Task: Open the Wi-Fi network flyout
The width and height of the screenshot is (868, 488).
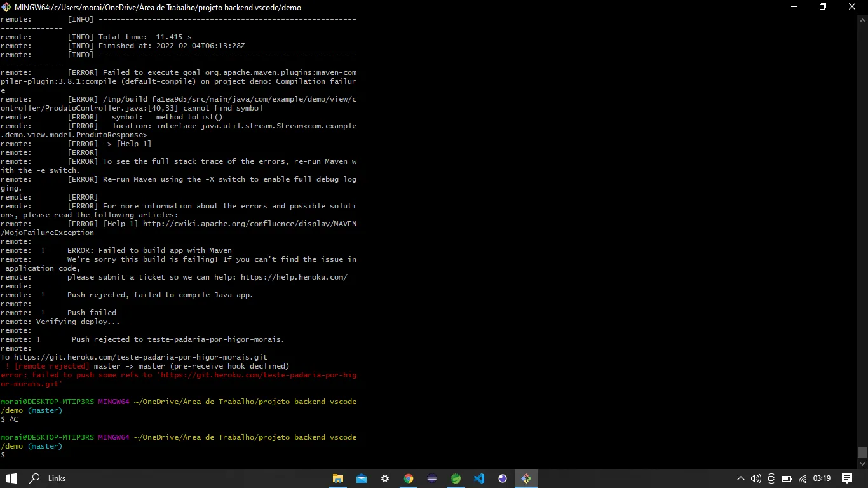Action: coord(803,478)
